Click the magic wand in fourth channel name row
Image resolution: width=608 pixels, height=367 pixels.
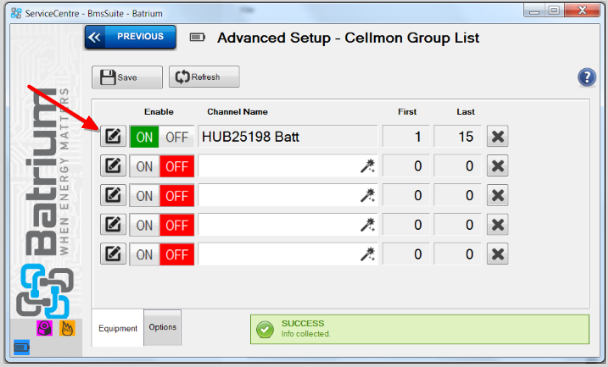[x=368, y=225]
